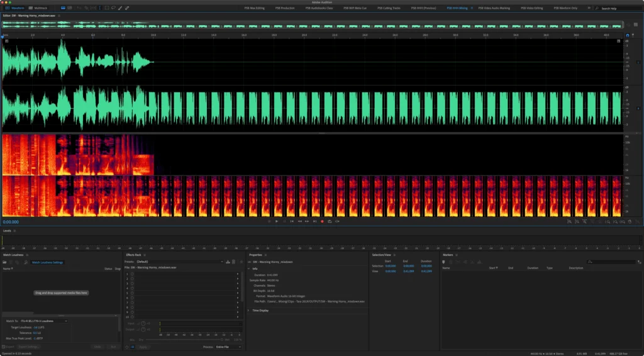Viewport: 644px width, 356px height.
Task: Open PSB Waveform Only workspace
Action: [565, 8]
